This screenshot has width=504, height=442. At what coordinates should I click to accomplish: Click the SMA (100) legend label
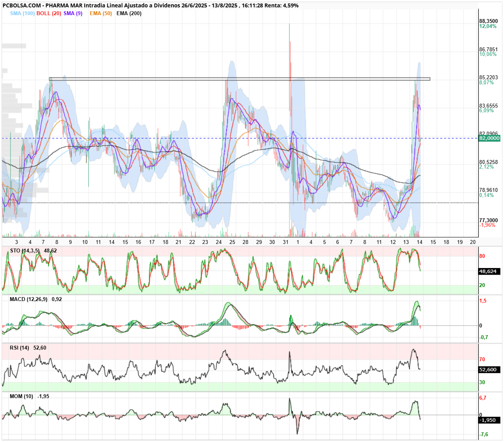point(22,13)
